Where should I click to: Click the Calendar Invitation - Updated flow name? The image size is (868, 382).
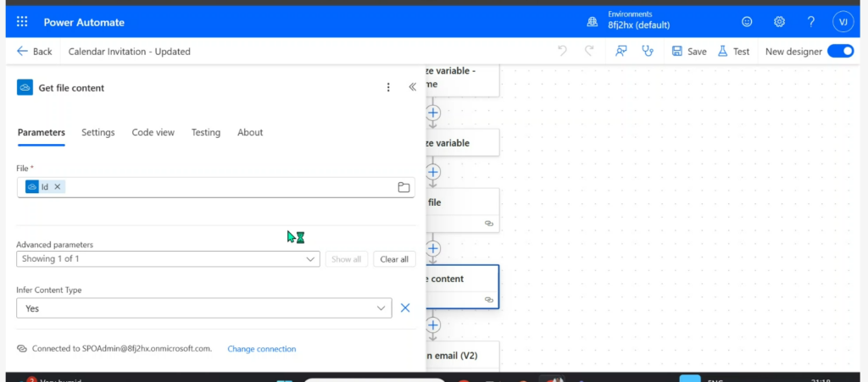coord(130,52)
